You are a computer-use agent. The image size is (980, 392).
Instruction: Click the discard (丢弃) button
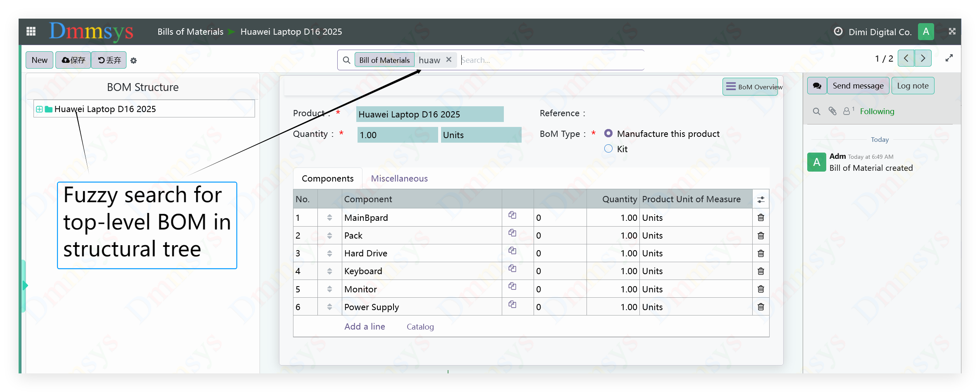(x=109, y=60)
